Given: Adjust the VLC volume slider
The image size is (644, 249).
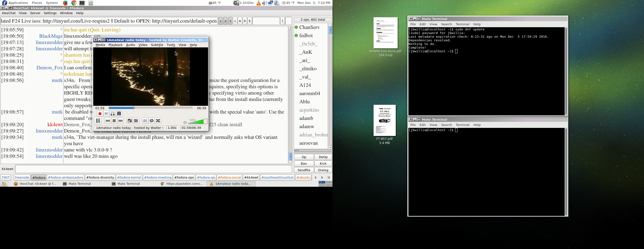Looking at the screenshot, I should pyautogui.click(x=198, y=121).
